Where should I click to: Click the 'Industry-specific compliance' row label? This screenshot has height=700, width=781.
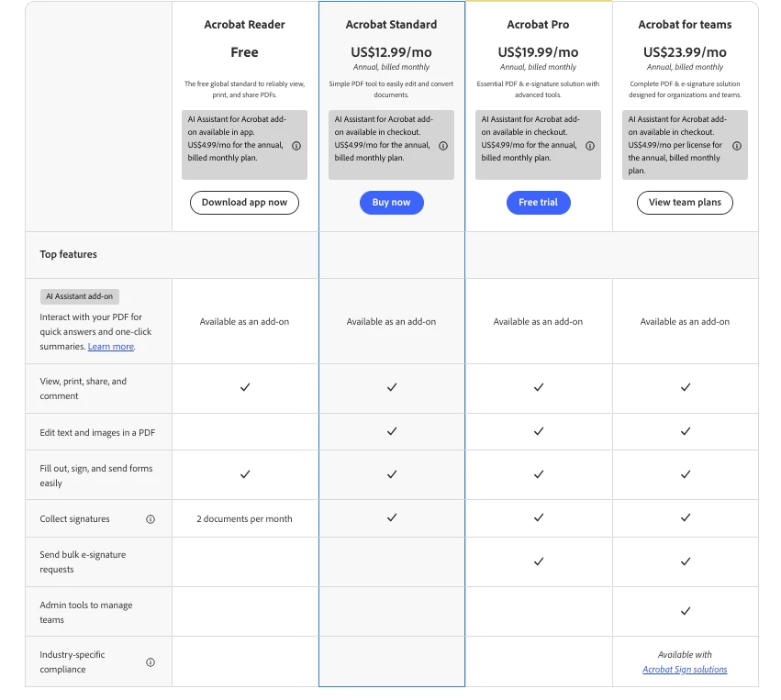point(73,661)
